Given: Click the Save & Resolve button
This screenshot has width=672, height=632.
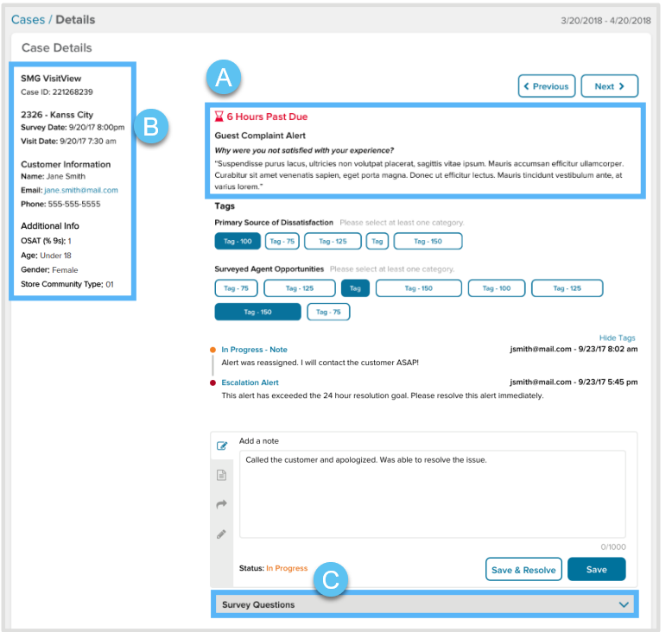Looking at the screenshot, I should click(523, 570).
